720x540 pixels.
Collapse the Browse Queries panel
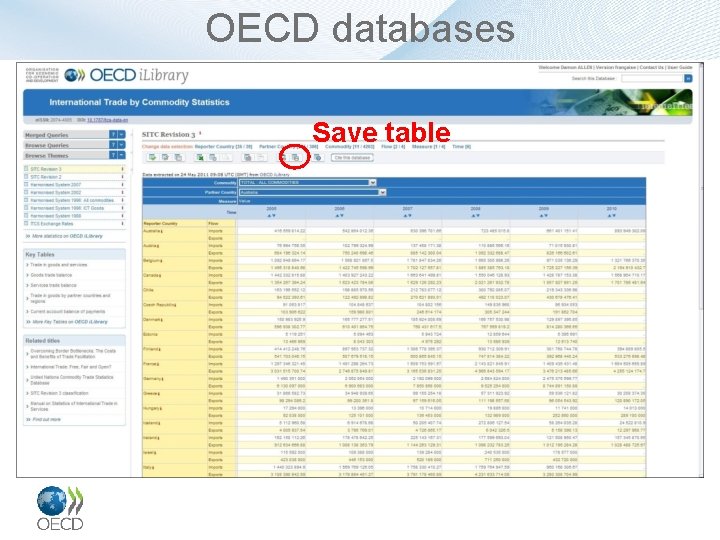click(x=121, y=145)
